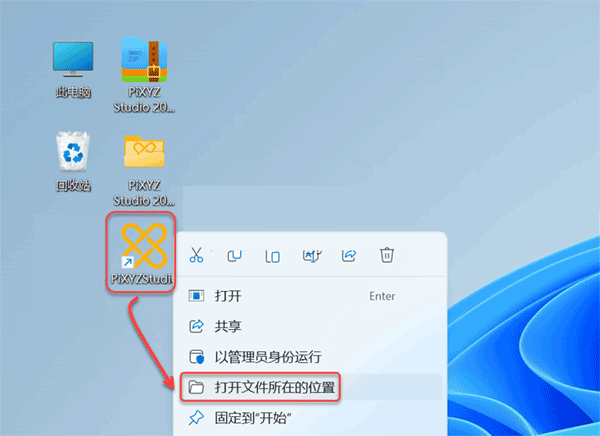
Task: Click the Share arrow icon in top row
Action: [349, 255]
